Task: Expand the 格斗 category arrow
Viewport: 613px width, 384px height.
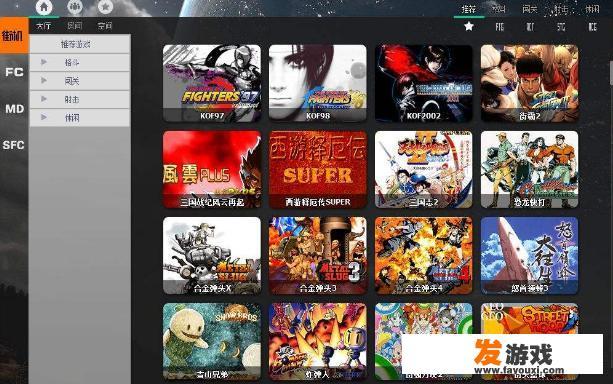Action: [44, 62]
